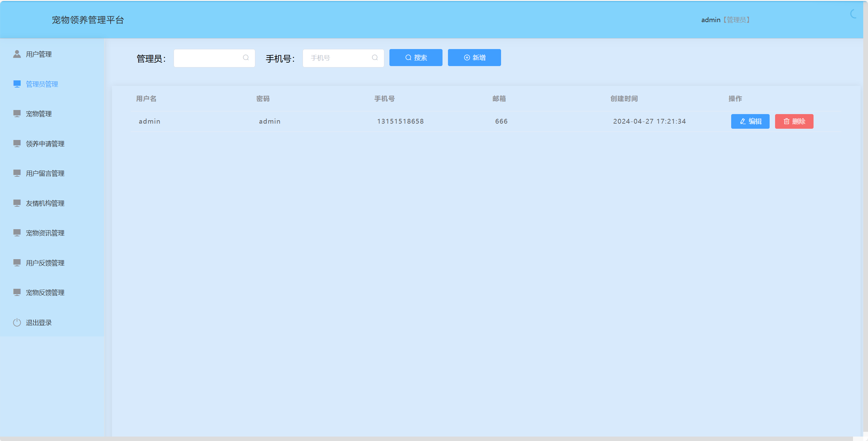Focus the 管理员 name input field
This screenshot has height=441, width=868.
point(208,58)
